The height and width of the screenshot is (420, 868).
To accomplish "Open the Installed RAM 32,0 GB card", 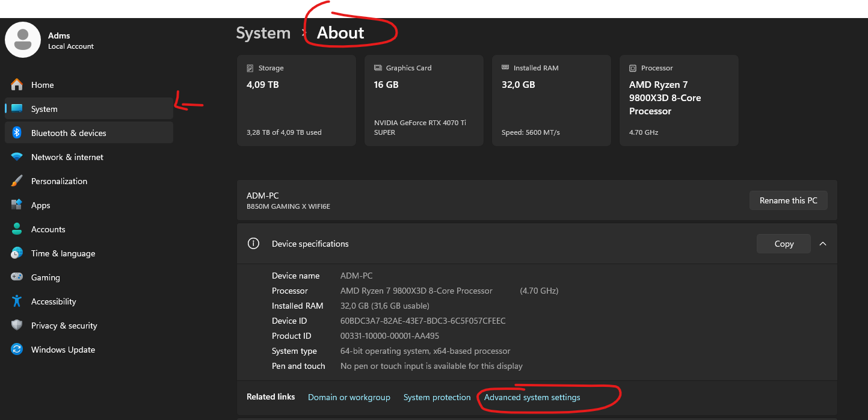I will [x=552, y=100].
